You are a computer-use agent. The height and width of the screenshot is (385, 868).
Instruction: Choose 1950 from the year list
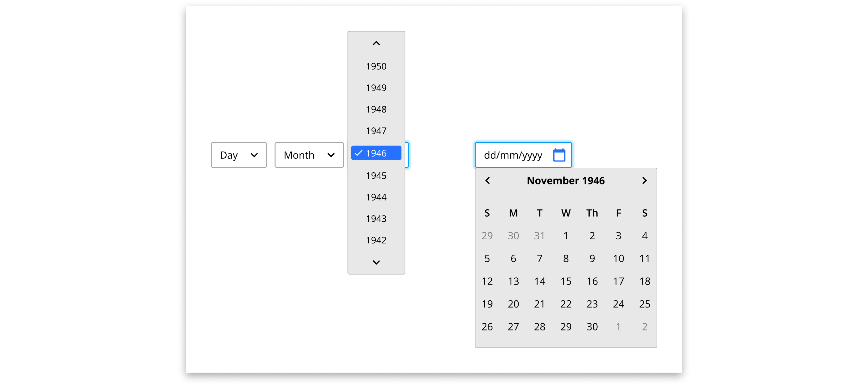click(x=376, y=66)
